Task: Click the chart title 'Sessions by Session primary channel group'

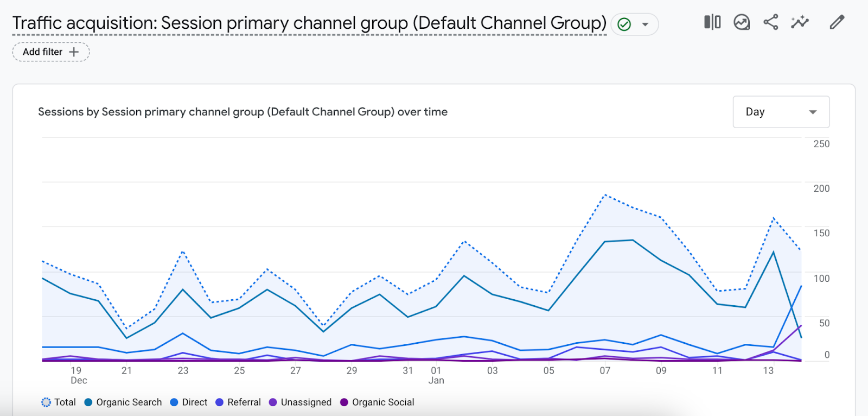Action: point(242,112)
